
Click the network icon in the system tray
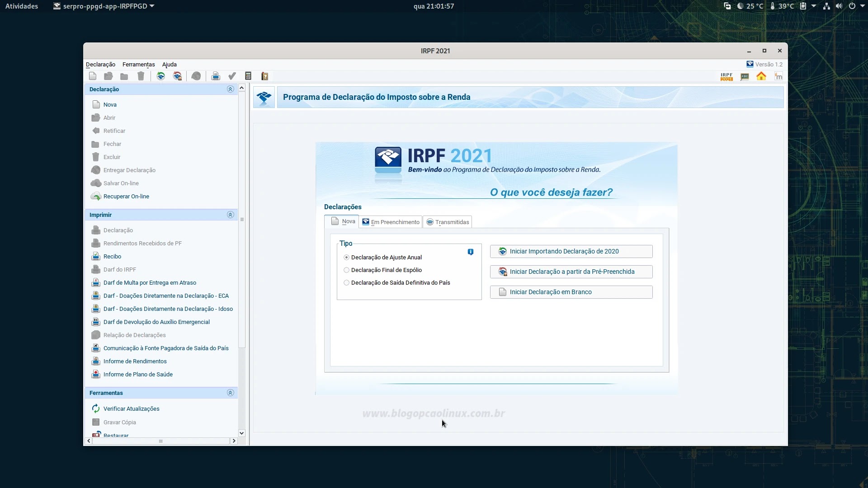(826, 6)
